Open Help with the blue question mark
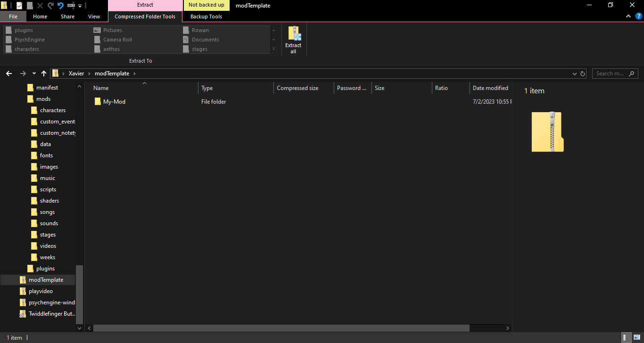 [x=639, y=16]
